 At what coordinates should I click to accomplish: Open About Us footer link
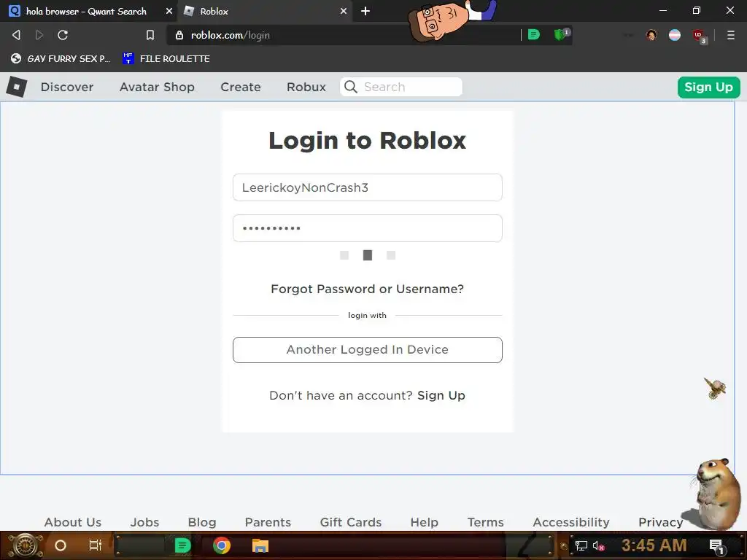click(x=73, y=522)
